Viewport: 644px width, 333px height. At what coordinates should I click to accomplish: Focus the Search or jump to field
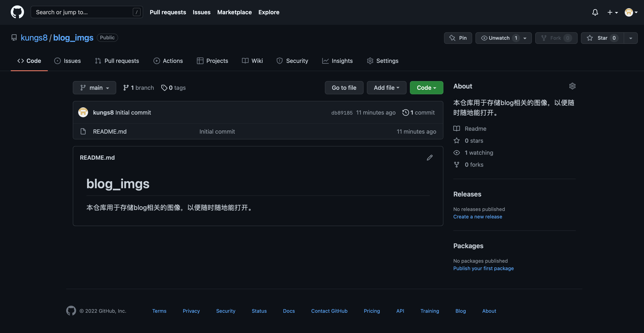(x=84, y=12)
